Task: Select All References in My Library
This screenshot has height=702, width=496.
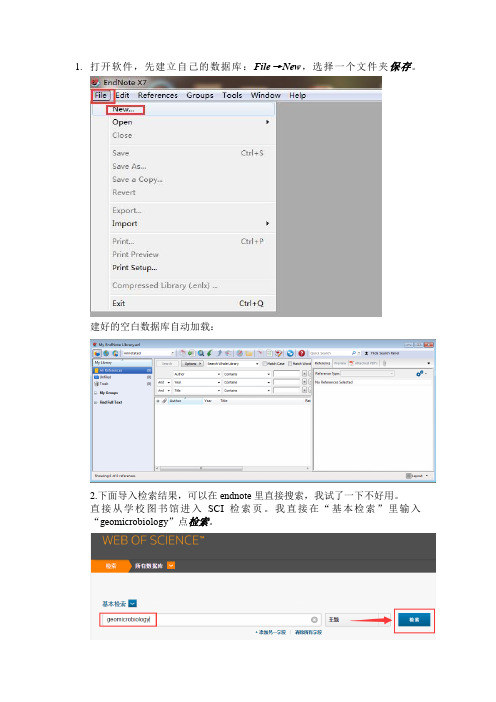Action: click(x=122, y=370)
